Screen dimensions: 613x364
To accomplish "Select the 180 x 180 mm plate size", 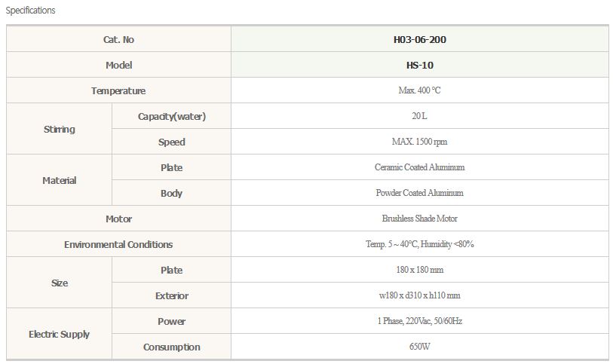I will point(419,270).
